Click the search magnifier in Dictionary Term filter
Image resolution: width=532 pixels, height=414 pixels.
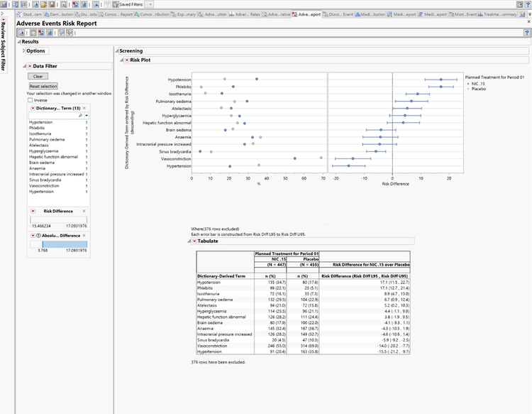click(x=80, y=114)
